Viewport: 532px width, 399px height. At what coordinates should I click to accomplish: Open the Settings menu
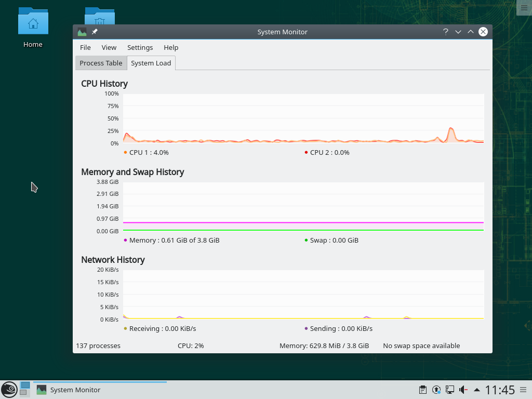pyautogui.click(x=140, y=47)
